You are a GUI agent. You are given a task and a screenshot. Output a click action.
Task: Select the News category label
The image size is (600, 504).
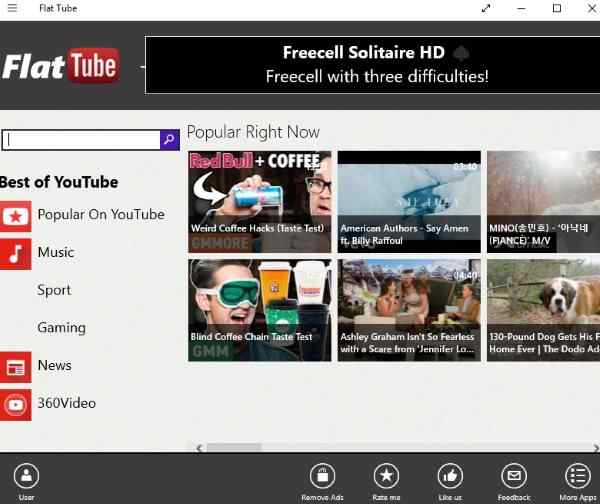[54, 365]
